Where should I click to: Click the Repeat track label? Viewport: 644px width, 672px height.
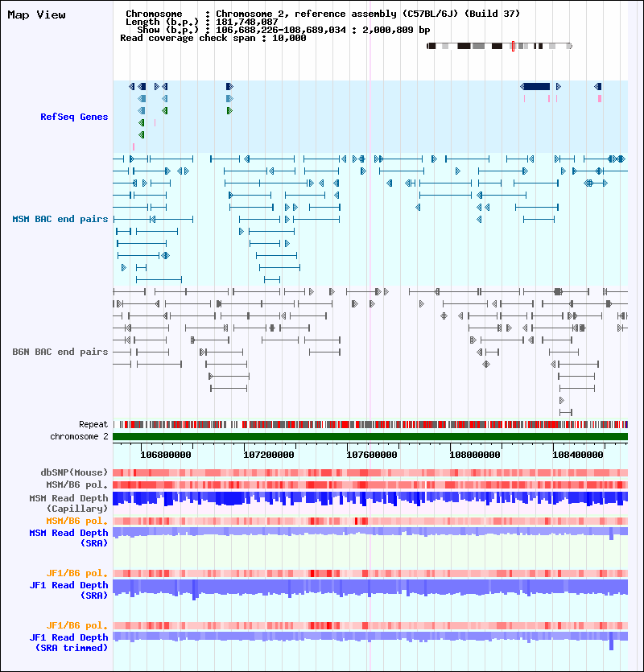(x=93, y=425)
